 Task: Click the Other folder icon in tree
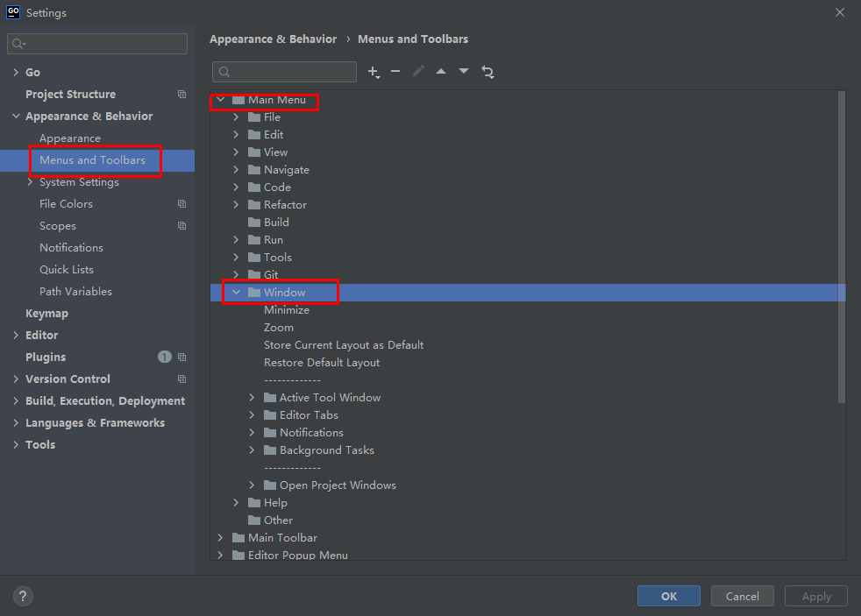point(254,520)
